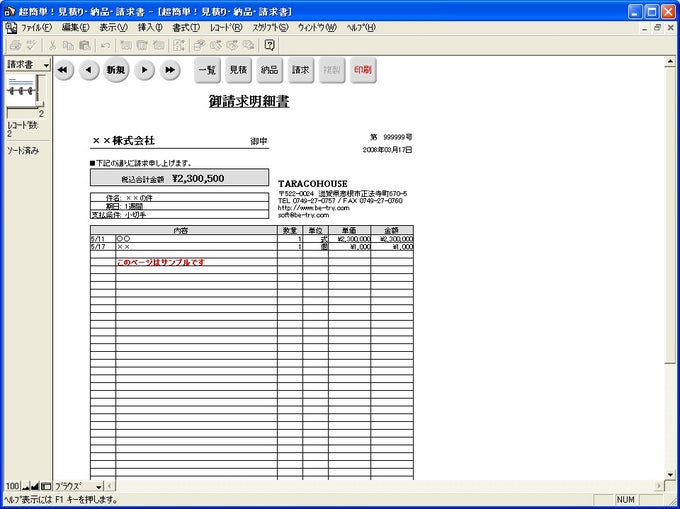Viewport: 680px width, 509px height.
Task: Click the ×× item cell on 5/17 row
Action: [x=196, y=247]
